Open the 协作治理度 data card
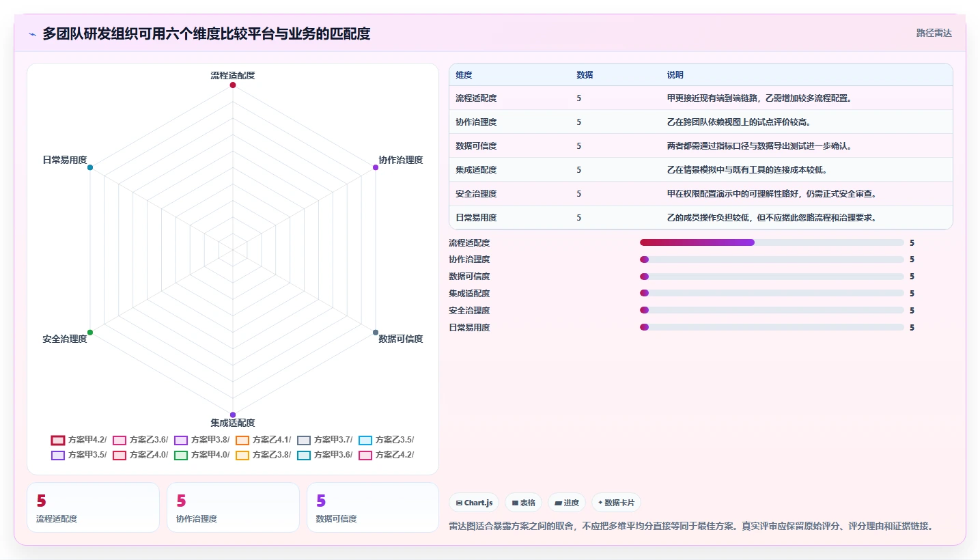 (x=233, y=507)
